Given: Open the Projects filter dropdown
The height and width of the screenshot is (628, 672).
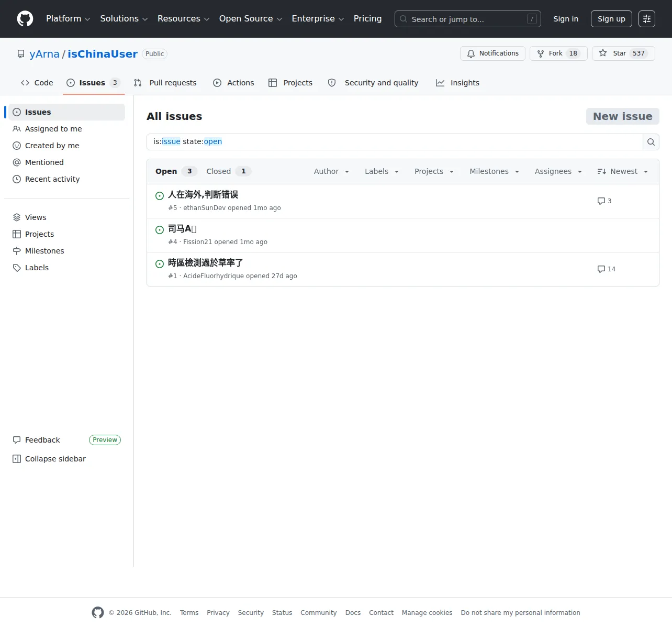Looking at the screenshot, I should click(x=434, y=171).
